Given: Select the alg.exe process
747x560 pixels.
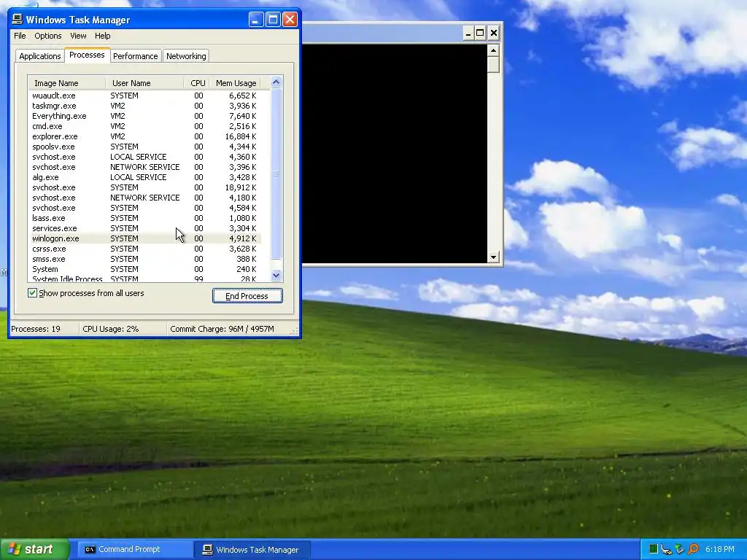Looking at the screenshot, I should pyautogui.click(x=145, y=177).
